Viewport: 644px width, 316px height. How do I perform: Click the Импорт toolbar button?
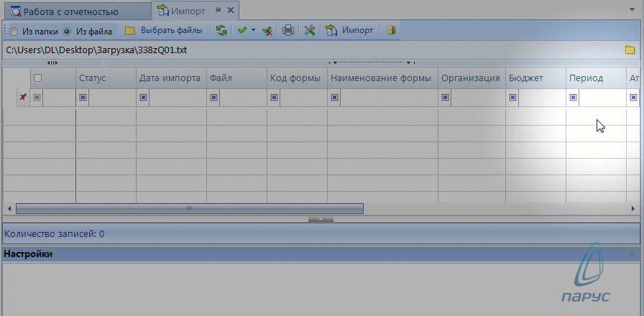349,30
